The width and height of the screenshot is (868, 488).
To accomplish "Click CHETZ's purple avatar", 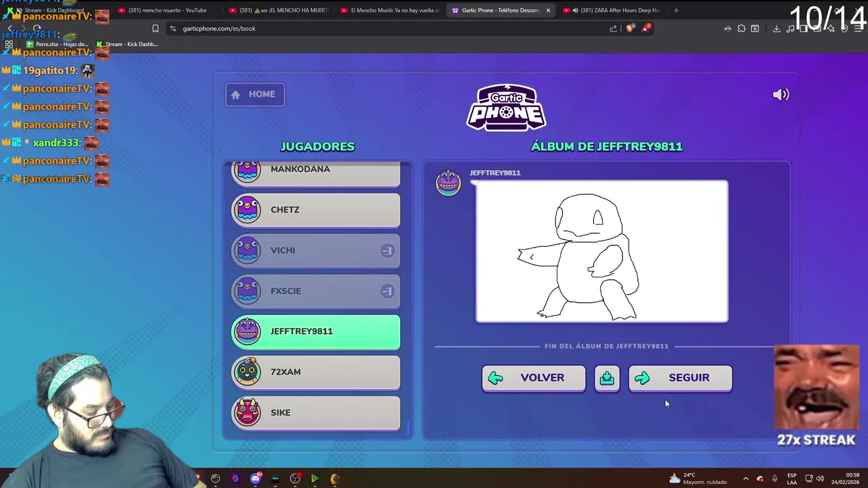I will coord(248,209).
